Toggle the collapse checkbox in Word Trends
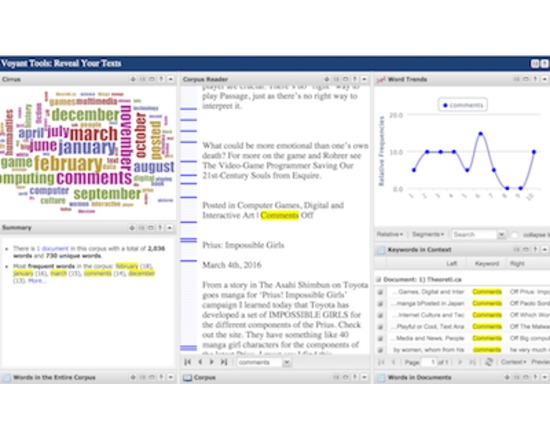This screenshot has height=440, width=550. 515,235
